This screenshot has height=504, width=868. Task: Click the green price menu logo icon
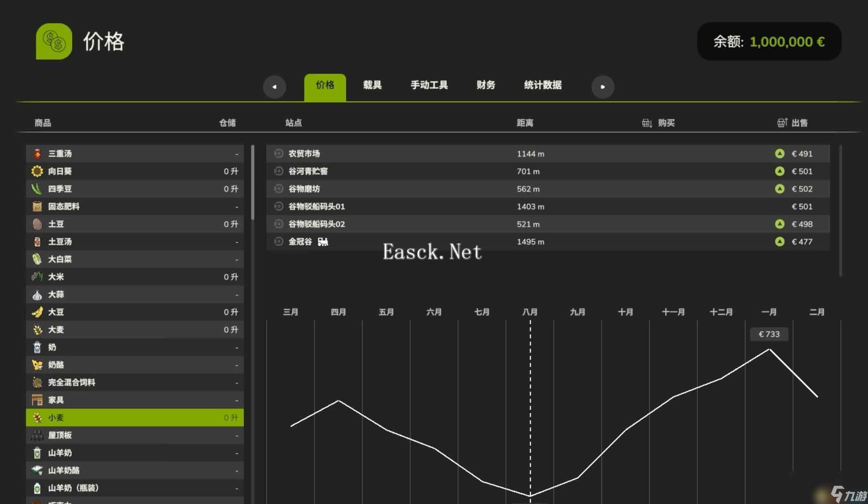(54, 41)
